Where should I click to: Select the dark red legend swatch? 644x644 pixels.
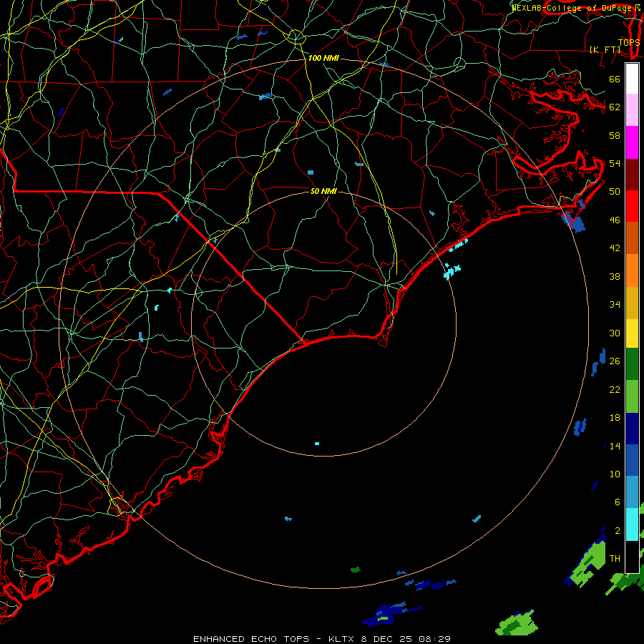tap(632, 175)
